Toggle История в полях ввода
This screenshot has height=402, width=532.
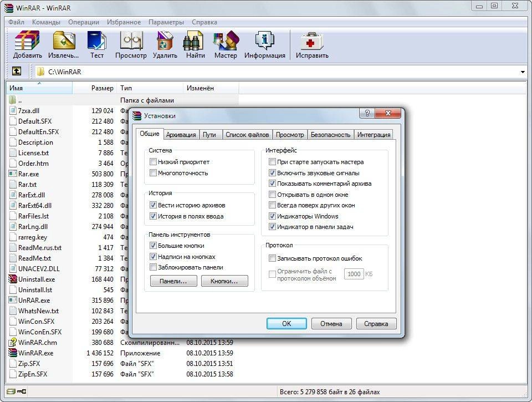point(153,216)
